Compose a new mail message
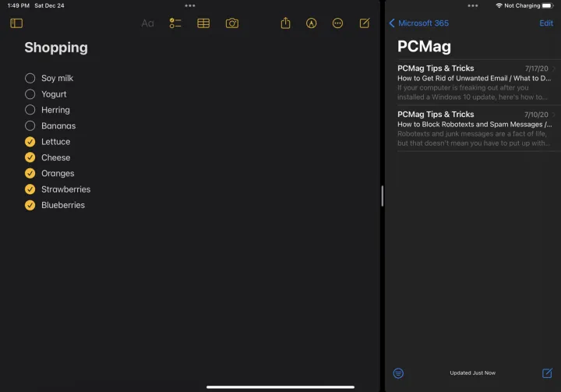Image resolution: width=561 pixels, height=392 pixels. pos(547,373)
